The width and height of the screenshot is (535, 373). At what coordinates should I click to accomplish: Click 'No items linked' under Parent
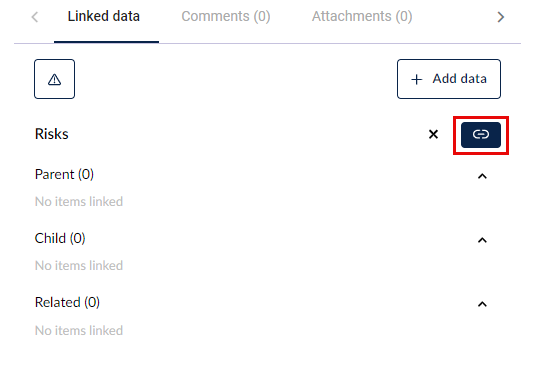click(x=79, y=202)
